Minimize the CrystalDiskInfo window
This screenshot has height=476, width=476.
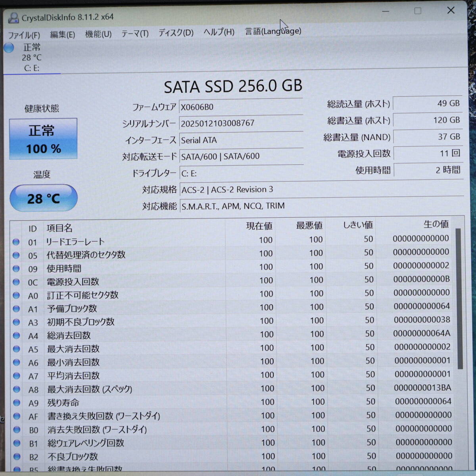click(x=386, y=12)
